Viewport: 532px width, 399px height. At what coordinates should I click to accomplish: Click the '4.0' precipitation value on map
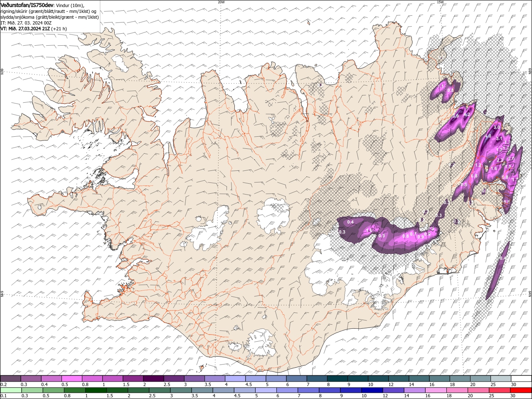pyautogui.click(x=488, y=136)
